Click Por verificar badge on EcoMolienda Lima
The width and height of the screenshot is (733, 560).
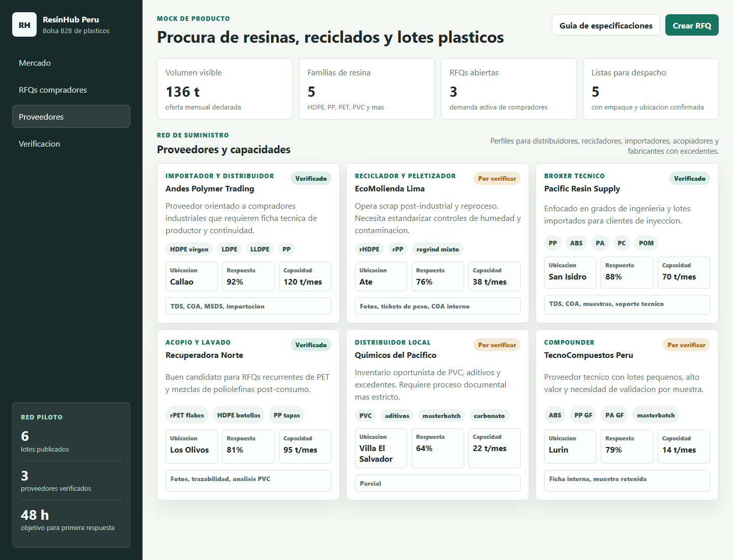[497, 178]
